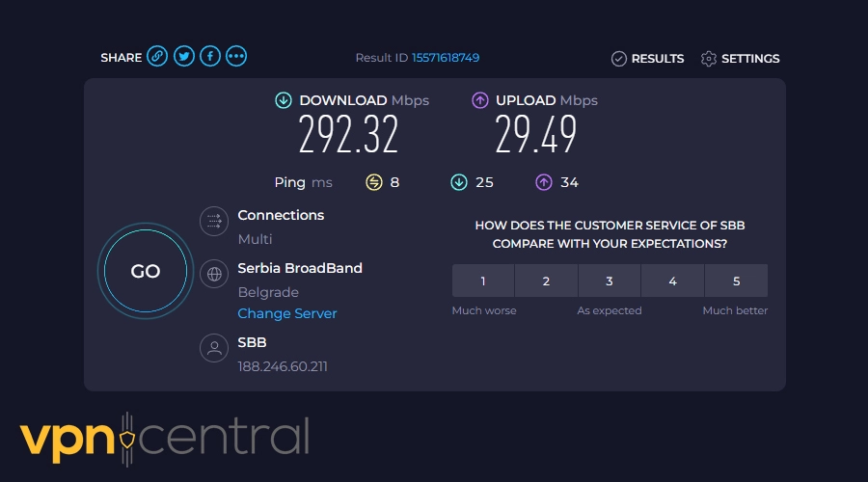Rate customer service 1, much worse
868x482 pixels.
[483, 281]
